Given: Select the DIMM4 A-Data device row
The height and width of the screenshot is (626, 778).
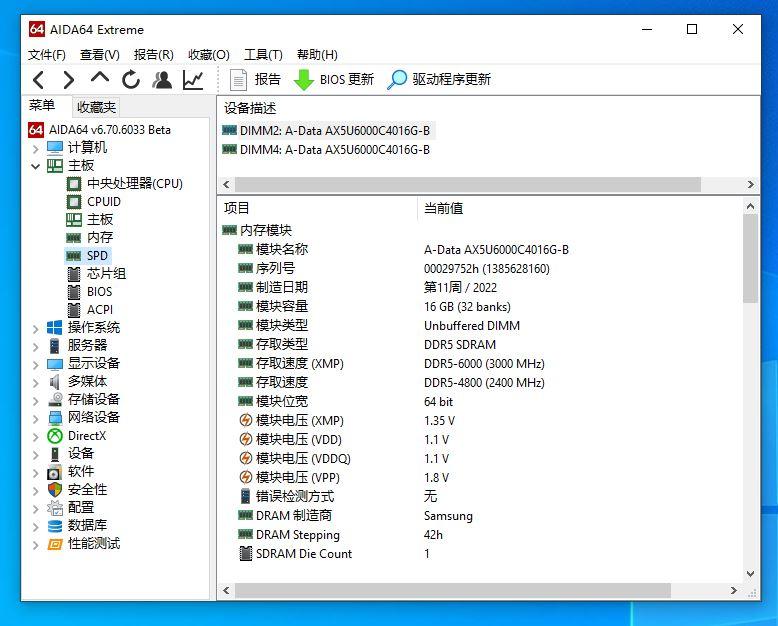Looking at the screenshot, I should (x=326, y=150).
